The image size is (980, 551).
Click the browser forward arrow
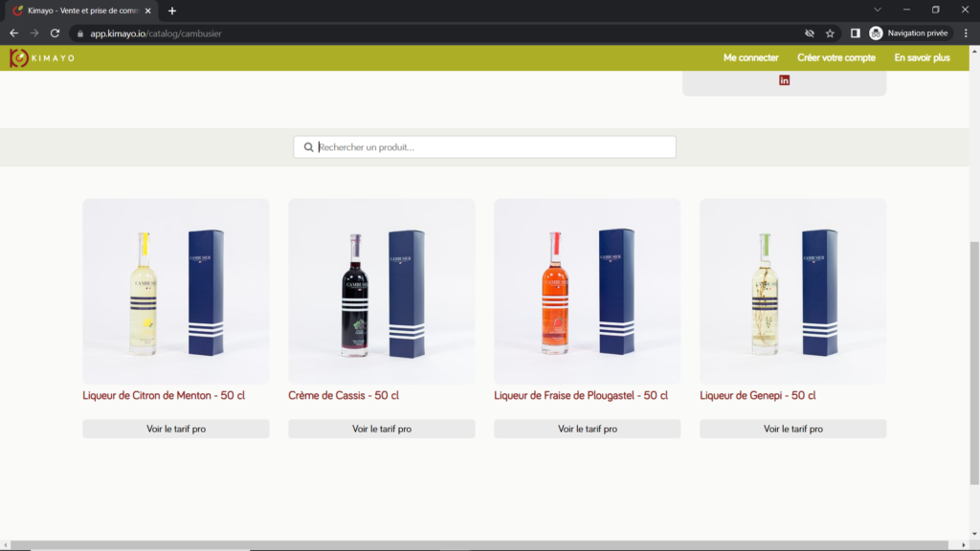coord(34,33)
